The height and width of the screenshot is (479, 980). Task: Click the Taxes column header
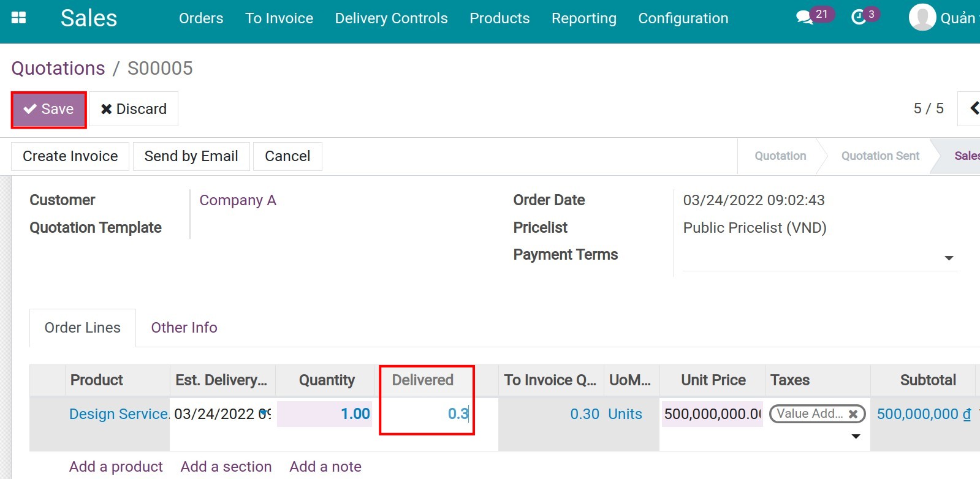tap(818, 380)
